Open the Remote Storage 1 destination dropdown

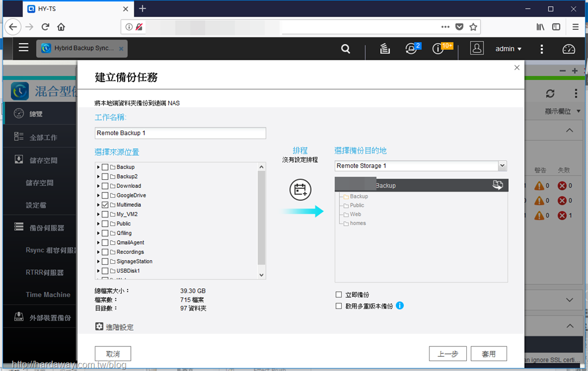click(502, 165)
